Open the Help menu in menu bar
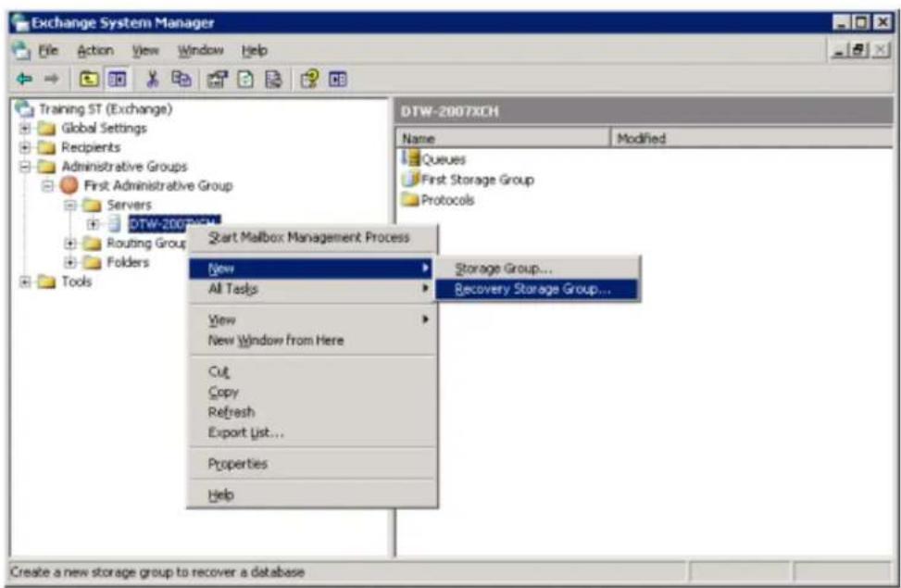The image size is (901, 588). coord(255,51)
